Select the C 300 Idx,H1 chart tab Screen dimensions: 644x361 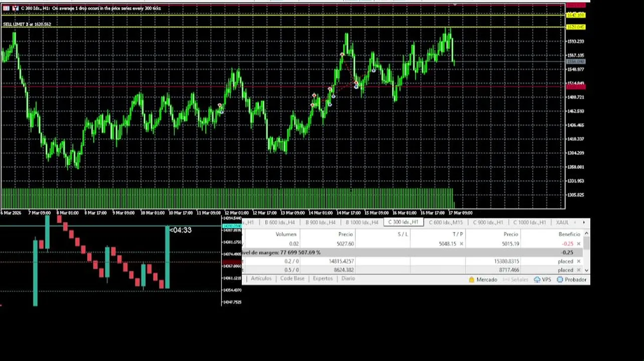click(x=403, y=222)
